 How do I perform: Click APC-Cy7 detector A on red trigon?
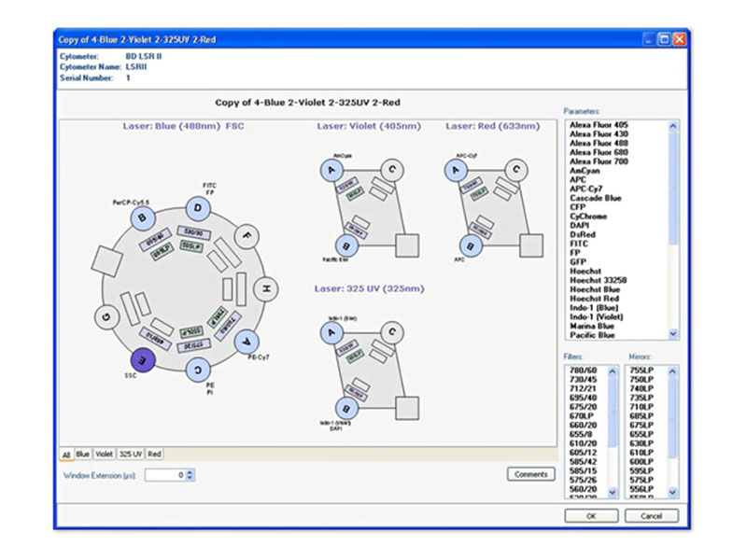click(455, 170)
